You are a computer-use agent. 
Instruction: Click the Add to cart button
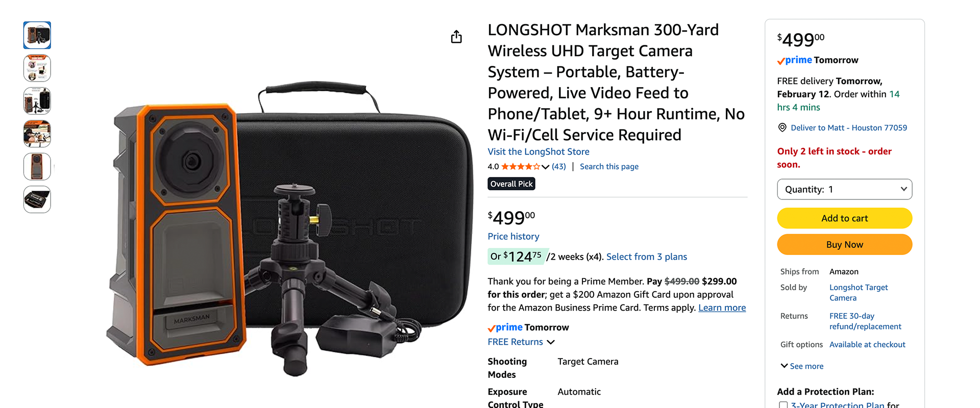coord(844,218)
